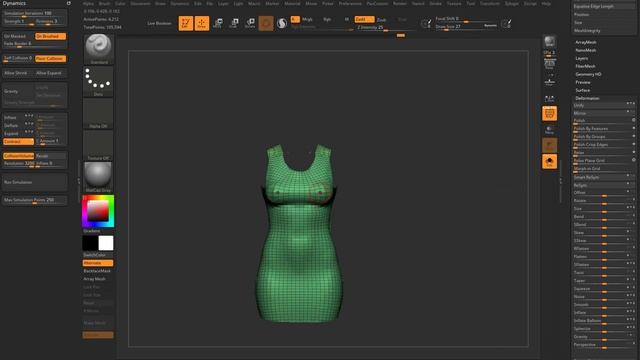Open the Dynamics menu

click(x=180, y=3)
